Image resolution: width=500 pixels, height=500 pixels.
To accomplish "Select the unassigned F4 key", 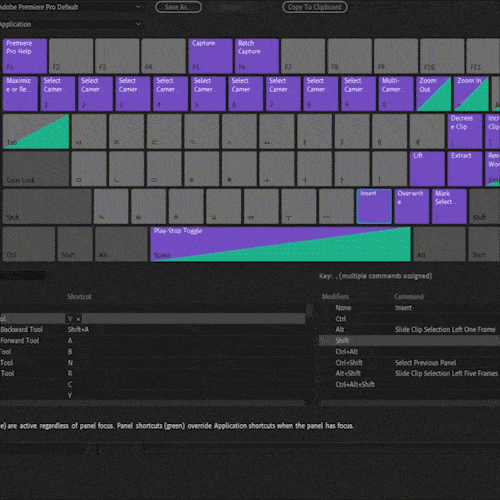I will point(164,56).
